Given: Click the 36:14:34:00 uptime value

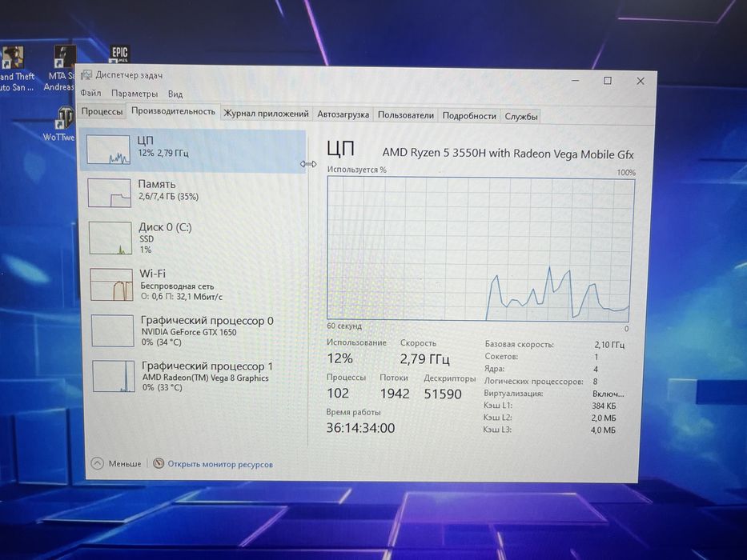Looking at the screenshot, I should 360,428.
